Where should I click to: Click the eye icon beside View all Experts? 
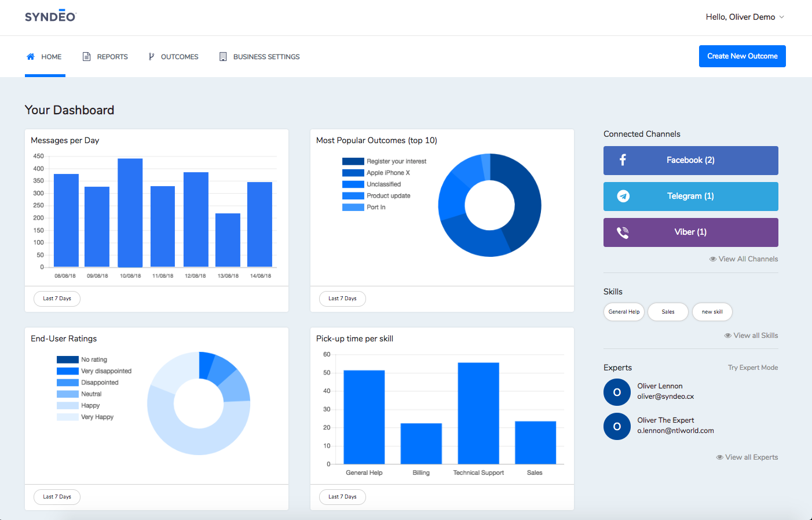coord(720,457)
